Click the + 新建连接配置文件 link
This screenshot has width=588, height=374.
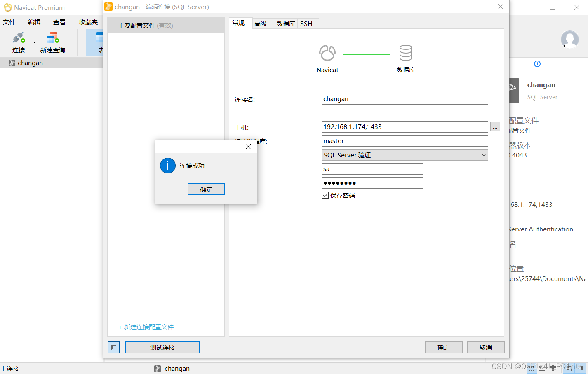click(146, 327)
